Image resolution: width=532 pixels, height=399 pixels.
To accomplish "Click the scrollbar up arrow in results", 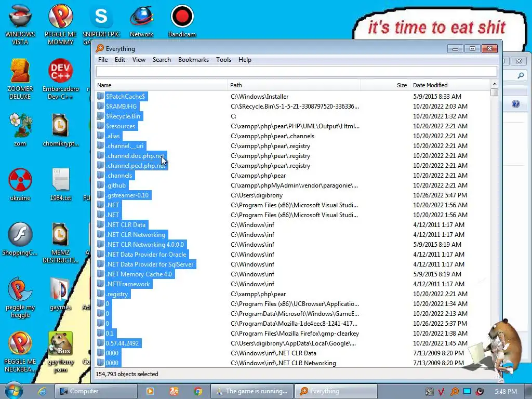I will pos(495,84).
